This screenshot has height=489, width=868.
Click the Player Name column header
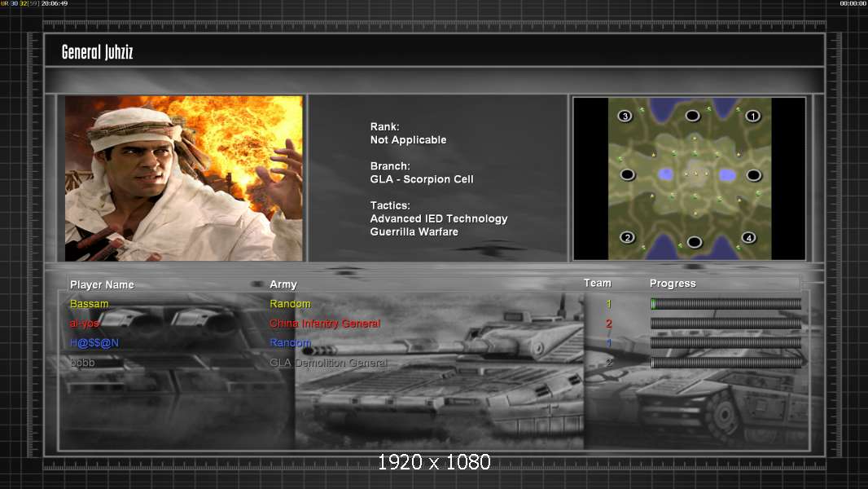(102, 284)
